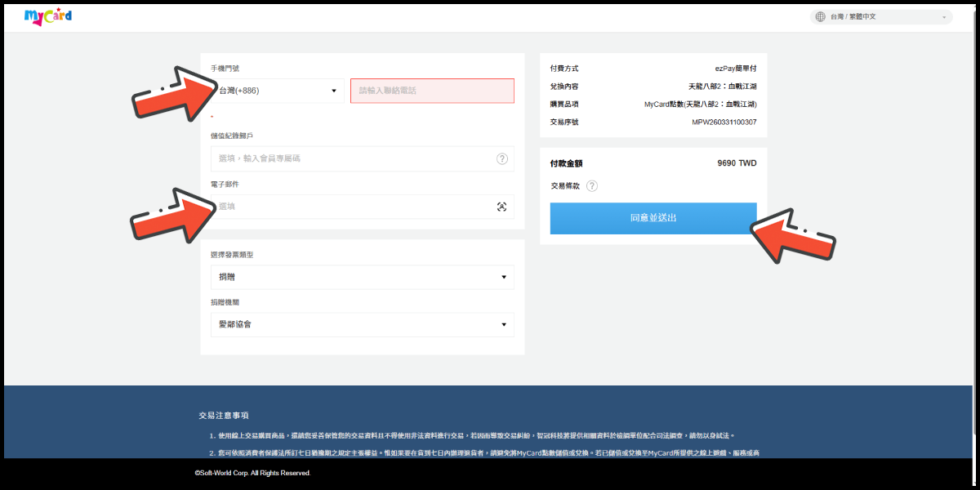
Task: Click the help icon in member code field
Action: click(x=501, y=158)
